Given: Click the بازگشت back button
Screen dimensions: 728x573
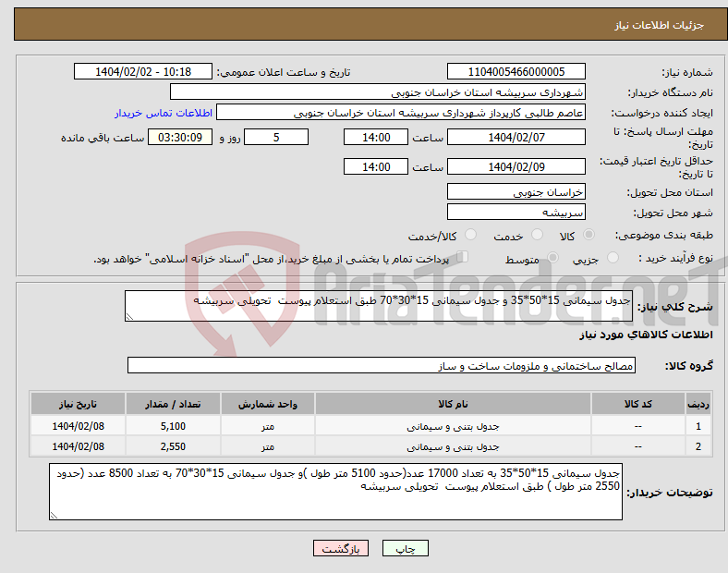Looking at the screenshot, I should tap(341, 548).
